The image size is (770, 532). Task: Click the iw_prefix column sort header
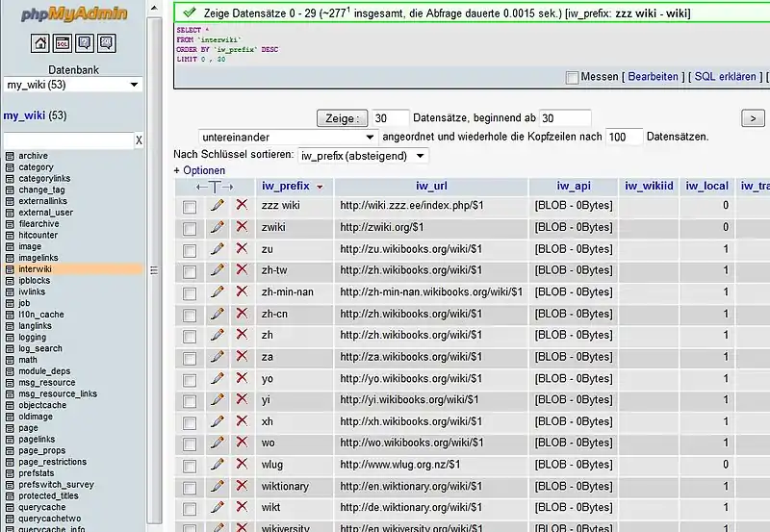(x=286, y=186)
